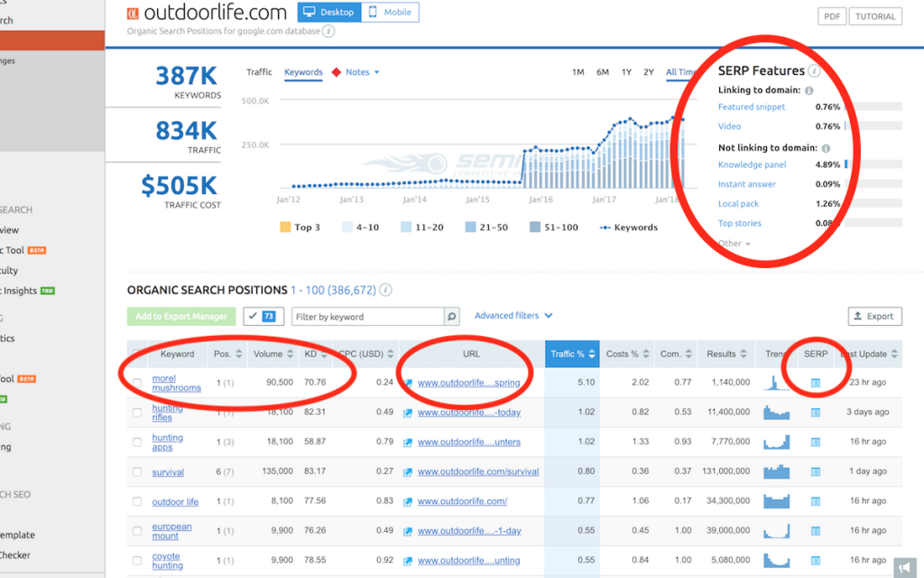924x578 pixels.
Task: Open the Notes dropdown above the chart
Action: pos(362,72)
